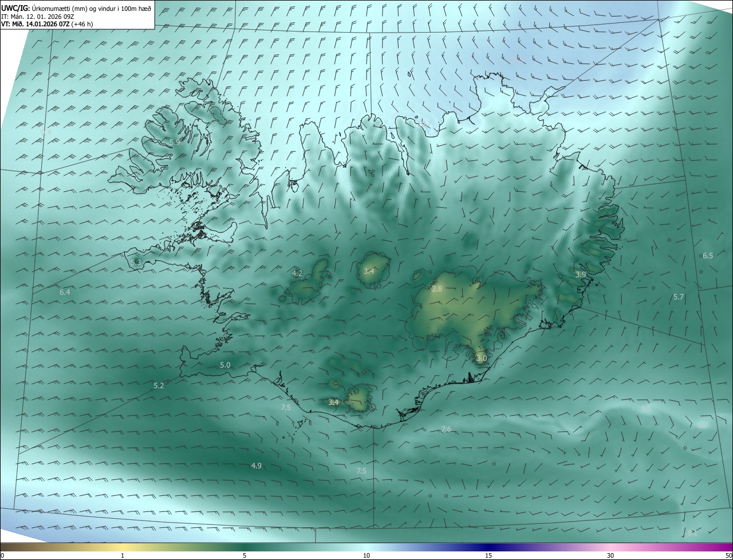This screenshot has height=560, width=733.
Task: Select the 'IT: Mán. 12. 01. 2026 09Z' line
Action: pos(37,17)
